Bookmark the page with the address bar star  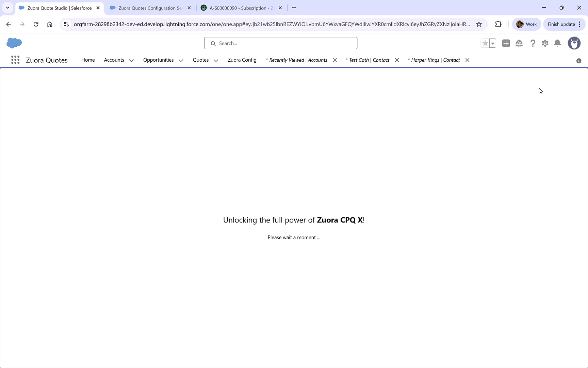pyautogui.click(x=479, y=24)
